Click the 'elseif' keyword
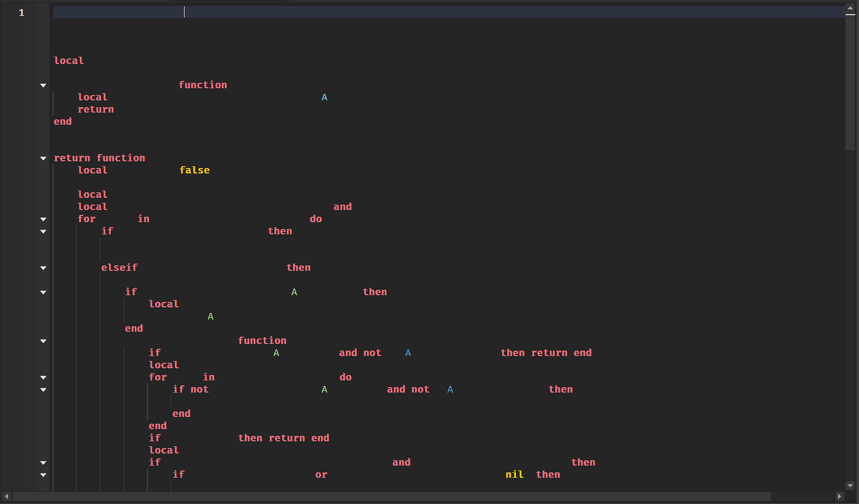 [120, 268]
